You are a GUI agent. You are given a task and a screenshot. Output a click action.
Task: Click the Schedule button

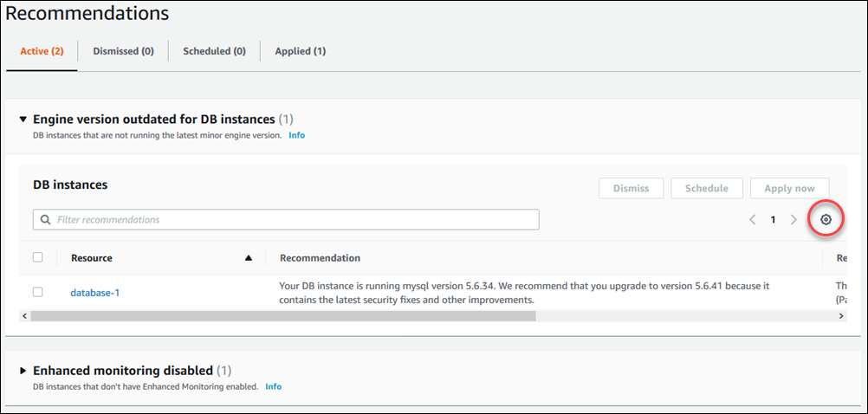coord(706,188)
